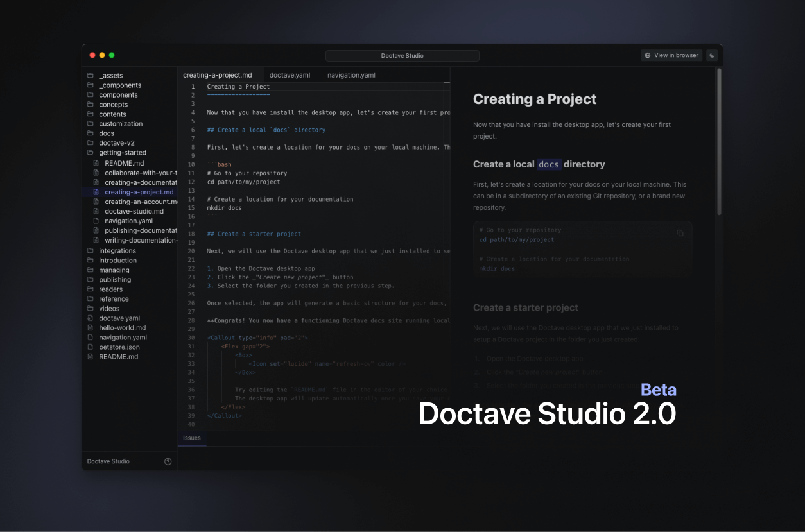Open the navigation.yaml editor tab

351,75
